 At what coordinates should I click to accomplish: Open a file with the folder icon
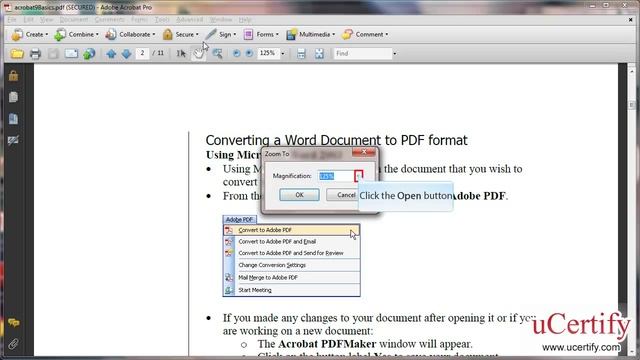pyautogui.click(x=17, y=53)
